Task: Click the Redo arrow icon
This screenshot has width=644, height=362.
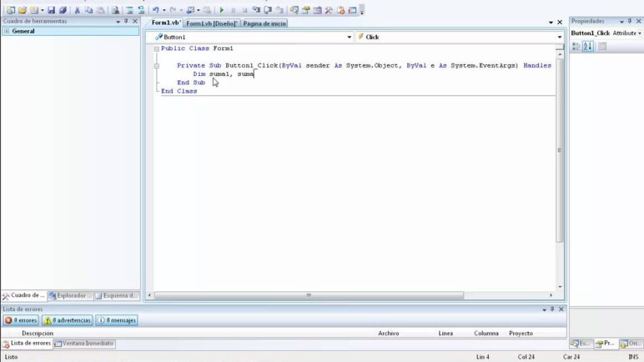Action: point(173,10)
